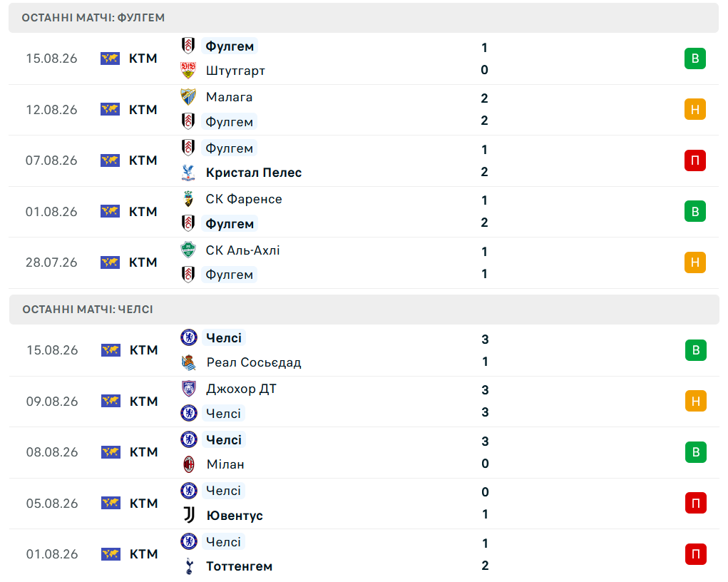Click the Crystal Palace eagle crest

[188, 173]
